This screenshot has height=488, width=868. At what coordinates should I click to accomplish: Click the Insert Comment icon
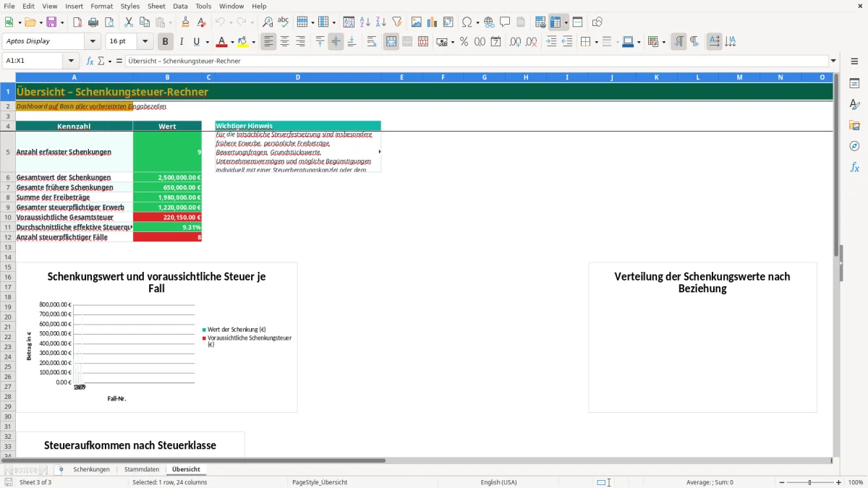[x=505, y=22]
